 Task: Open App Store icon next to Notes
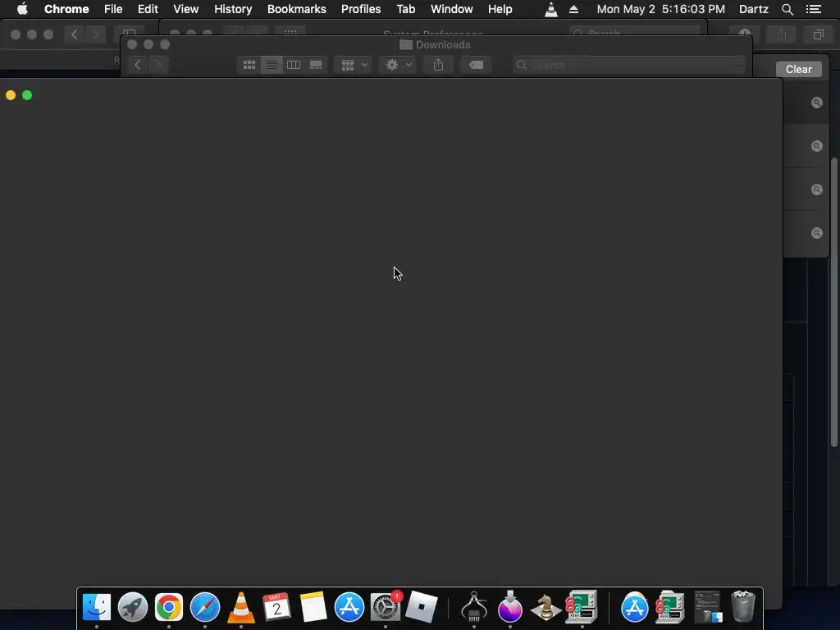(349, 607)
